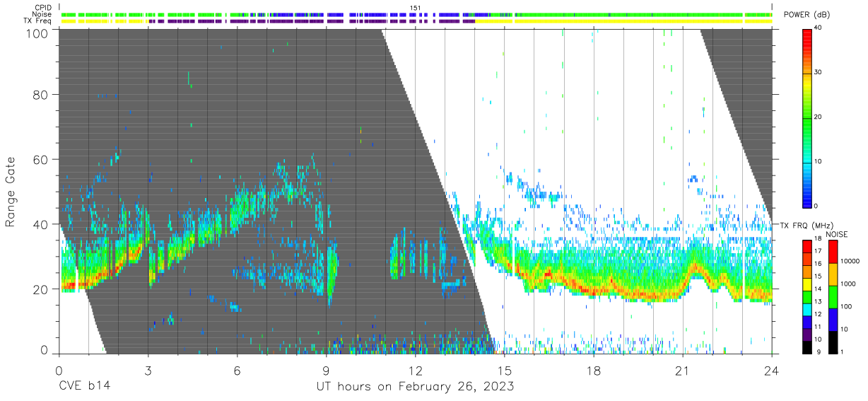This screenshot has height=401, width=868.
Task: Click NOISE legend tick '100'
Action: pos(847,306)
